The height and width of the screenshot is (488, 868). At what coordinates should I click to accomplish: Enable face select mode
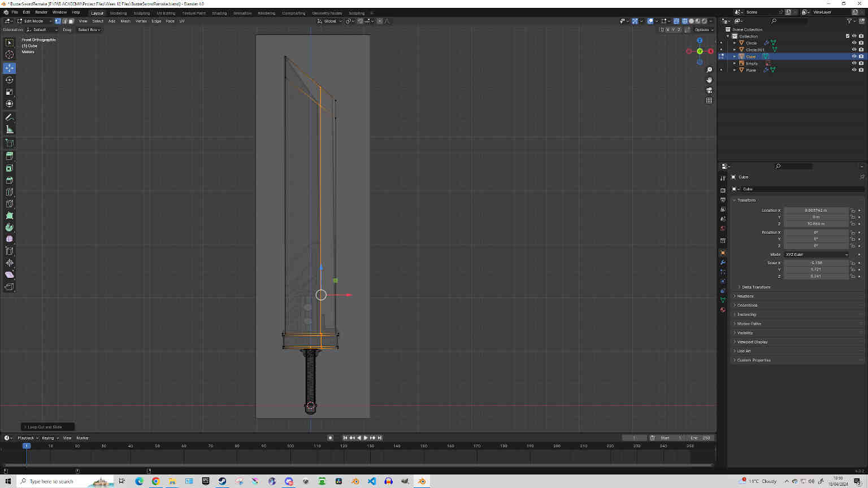coord(71,21)
